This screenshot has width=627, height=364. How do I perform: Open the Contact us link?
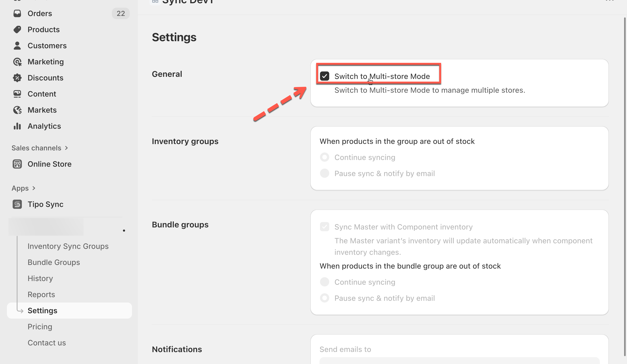click(47, 343)
